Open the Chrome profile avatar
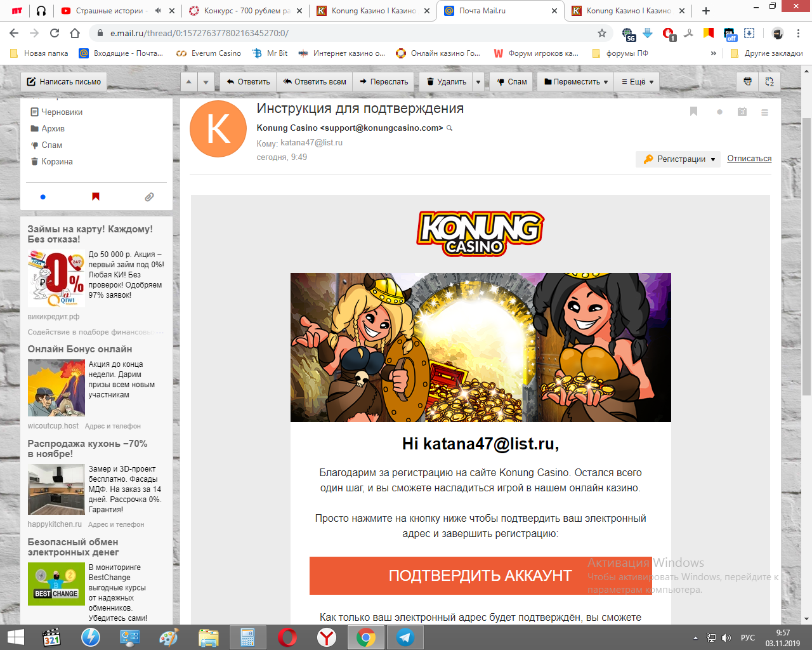The width and height of the screenshot is (812, 650). click(778, 33)
